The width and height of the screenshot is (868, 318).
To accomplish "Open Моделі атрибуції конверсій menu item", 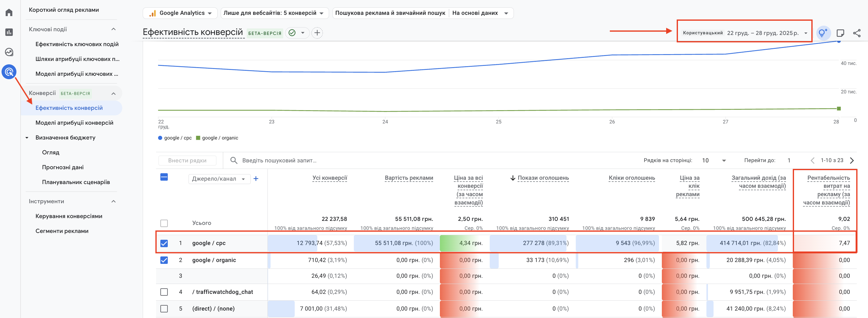I will [74, 122].
